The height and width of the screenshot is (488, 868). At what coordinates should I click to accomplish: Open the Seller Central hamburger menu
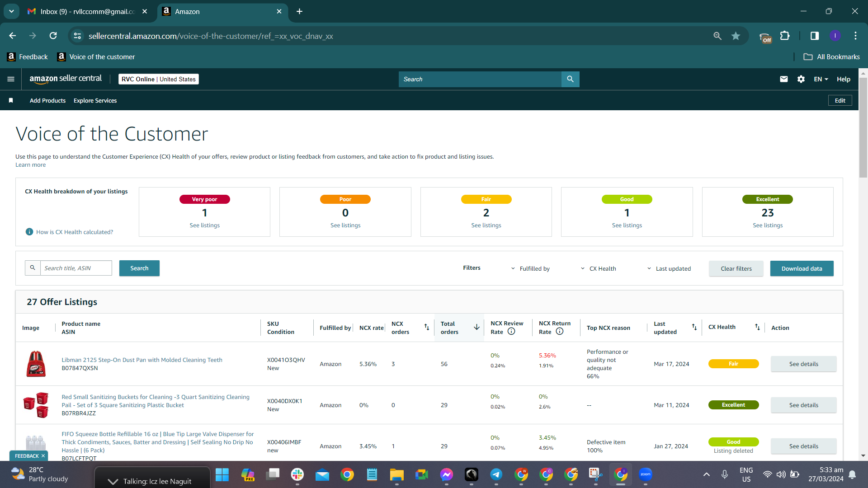click(x=11, y=79)
